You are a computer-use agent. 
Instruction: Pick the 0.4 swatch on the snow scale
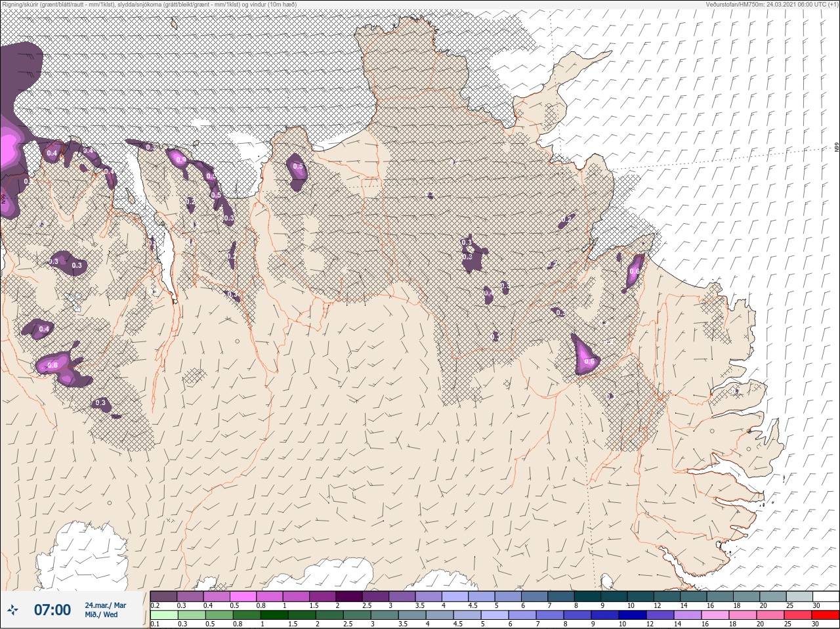pyautogui.click(x=217, y=596)
